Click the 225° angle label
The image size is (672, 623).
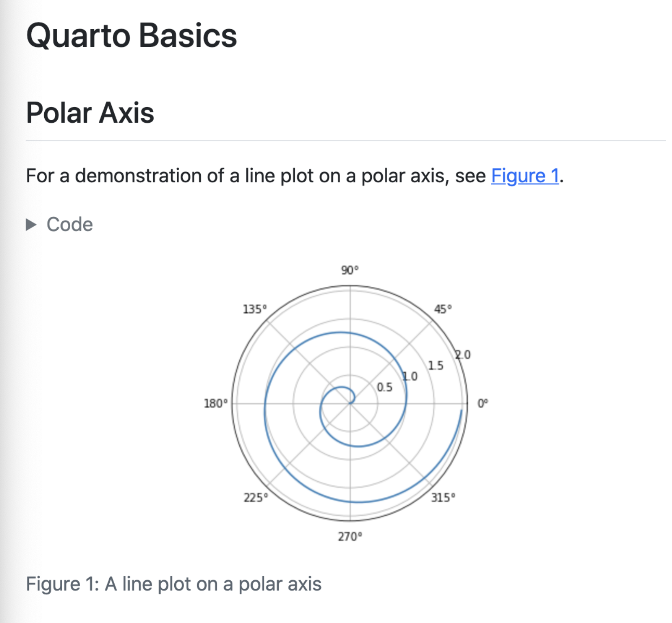[256, 498]
